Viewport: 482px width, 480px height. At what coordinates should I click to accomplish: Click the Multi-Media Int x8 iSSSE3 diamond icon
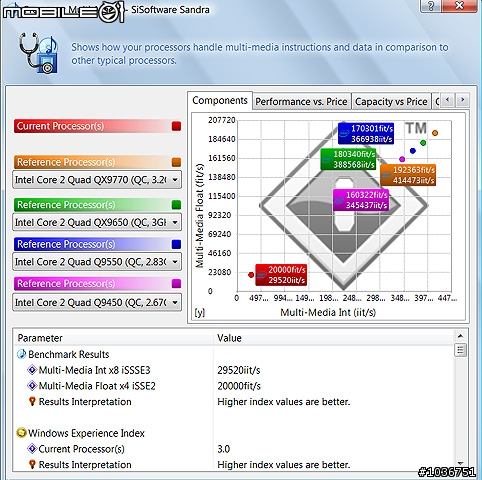click(x=32, y=370)
